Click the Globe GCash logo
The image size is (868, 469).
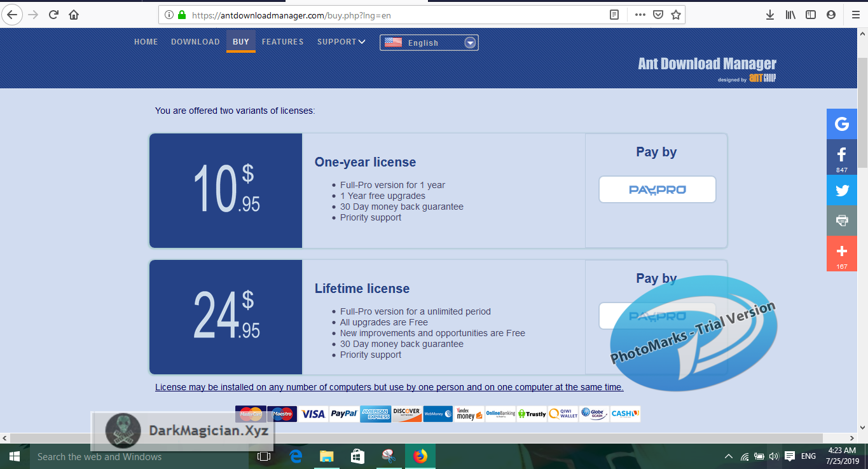(594, 414)
